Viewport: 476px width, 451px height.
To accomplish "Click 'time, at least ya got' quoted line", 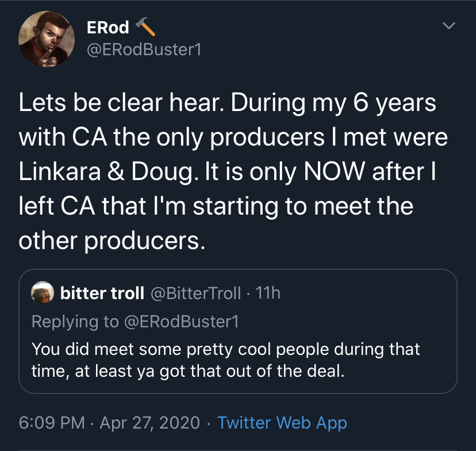I will [188, 371].
